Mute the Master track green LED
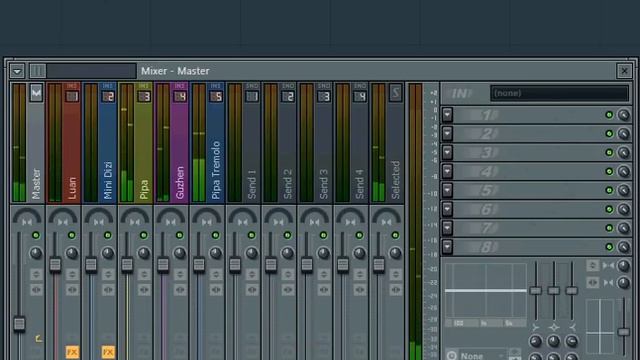 coord(36,235)
